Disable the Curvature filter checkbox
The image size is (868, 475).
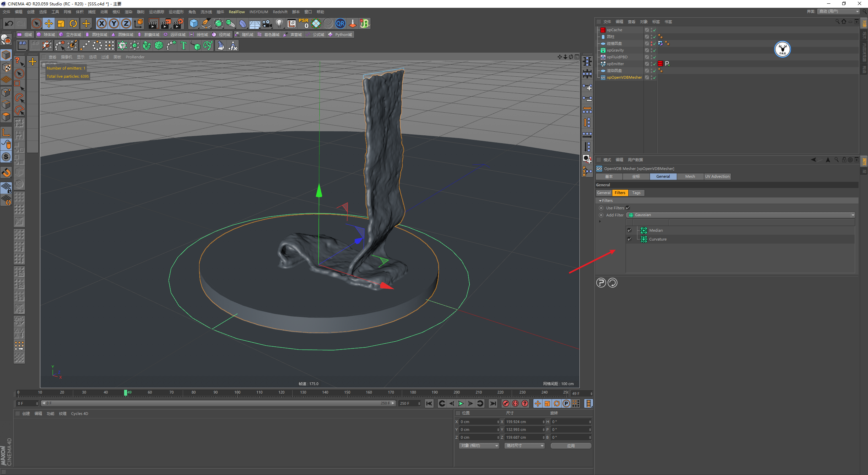(x=630, y=239)
